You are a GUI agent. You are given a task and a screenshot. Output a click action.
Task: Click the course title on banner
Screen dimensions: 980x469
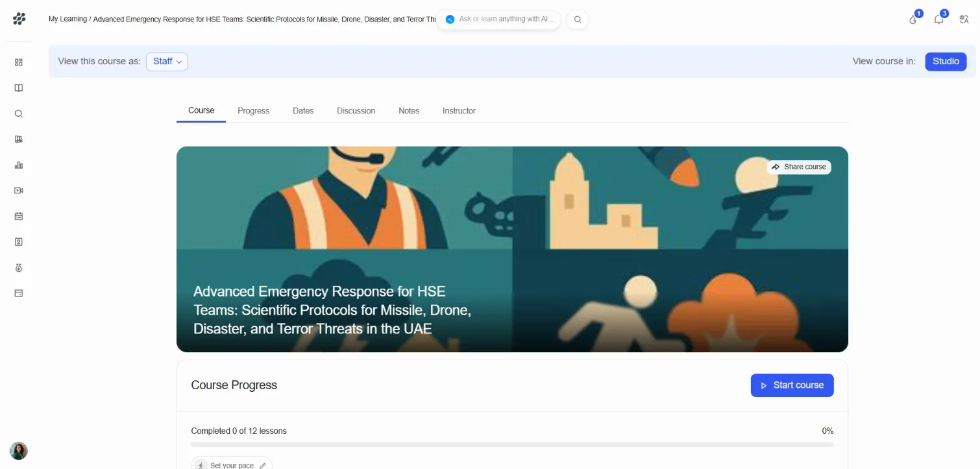coord(332,310)
